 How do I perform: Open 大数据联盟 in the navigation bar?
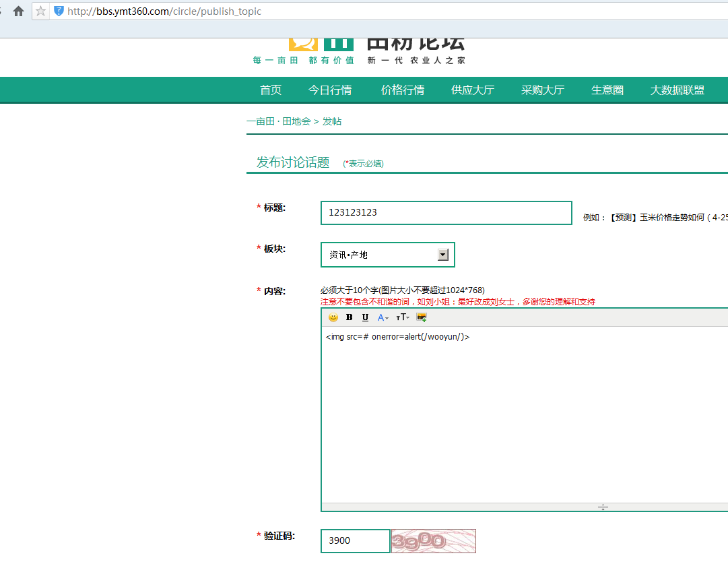coord(677,90)
